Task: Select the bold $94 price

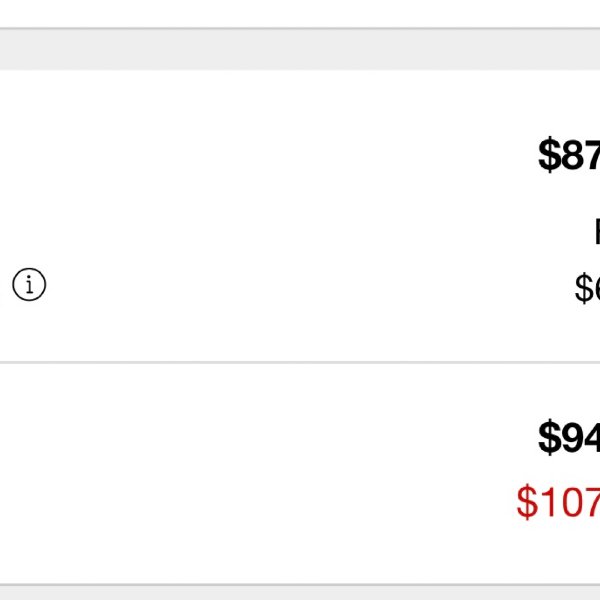Action: [x=569, y=437]
